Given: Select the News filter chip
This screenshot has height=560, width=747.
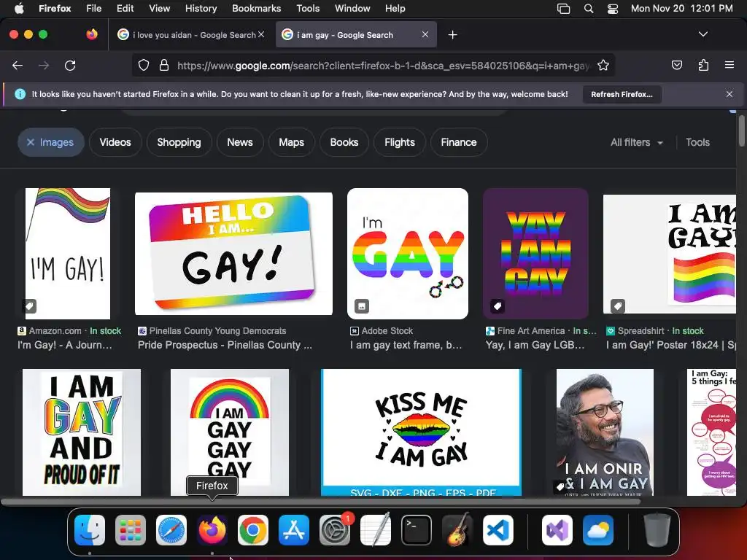Looking at the screenshot, I should [240, 142].
